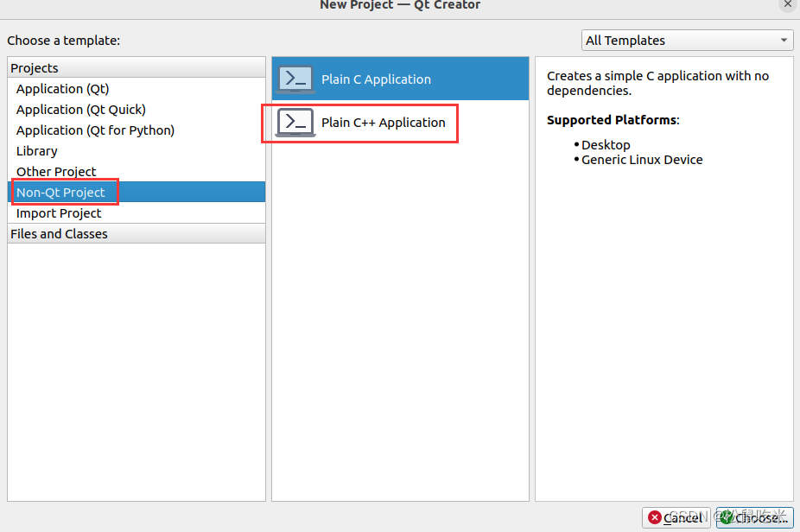
Task: Select the Library category
Action: 36,150
